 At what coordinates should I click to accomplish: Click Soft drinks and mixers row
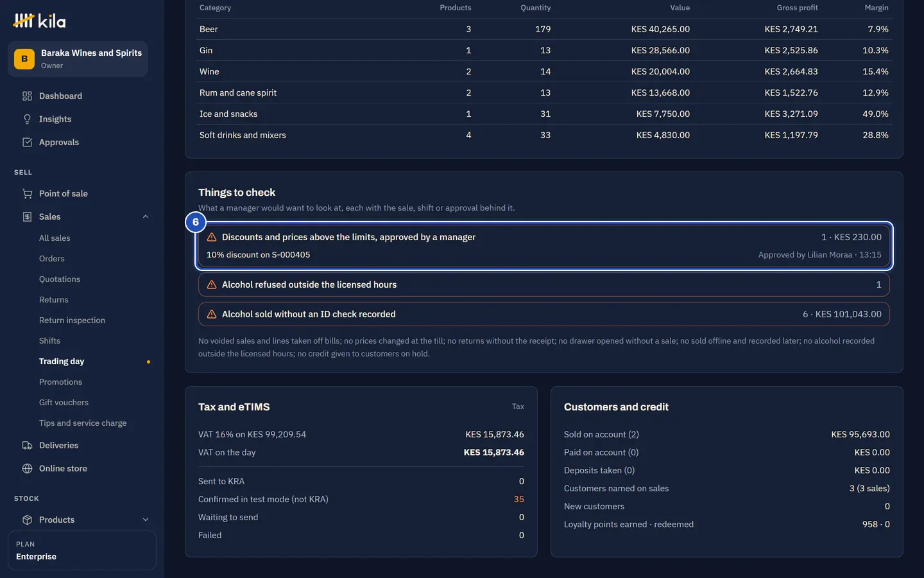pyautogui.click(x=544, y=136)
